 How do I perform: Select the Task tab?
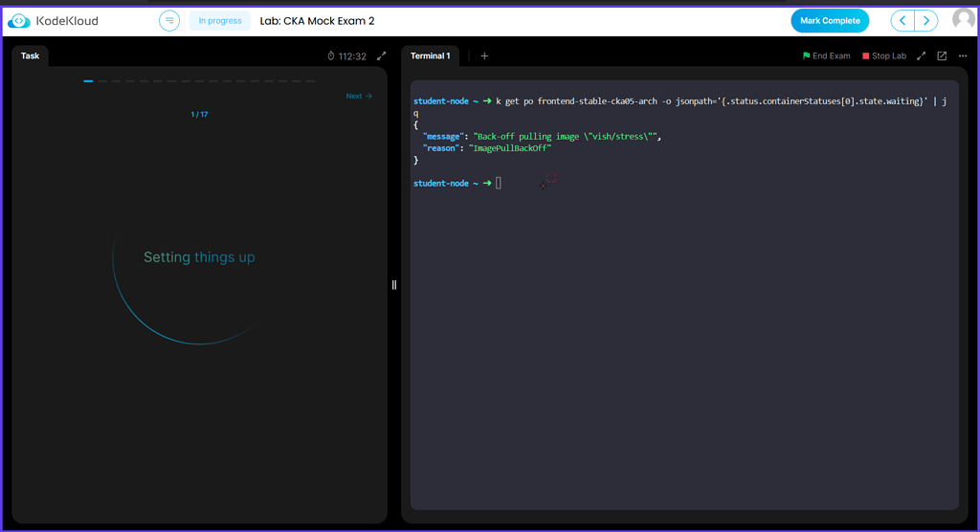[31, 55]
